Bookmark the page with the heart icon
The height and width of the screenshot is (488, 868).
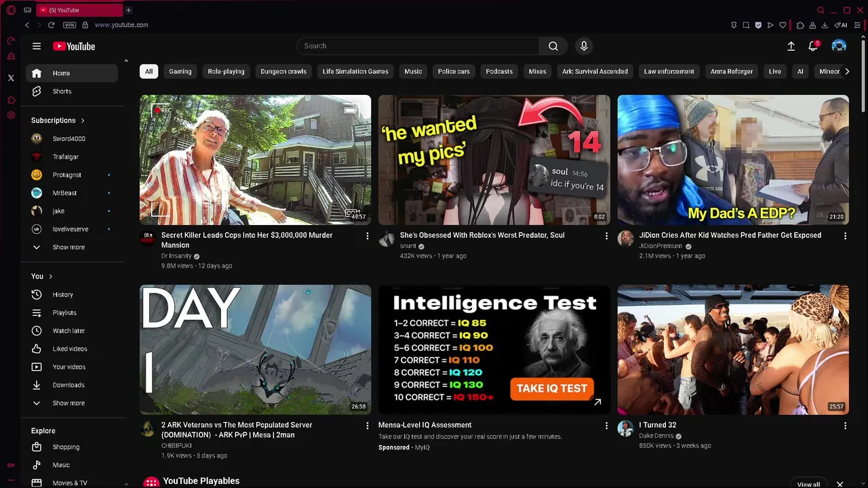pyautogui.click(x=783, y=25)
